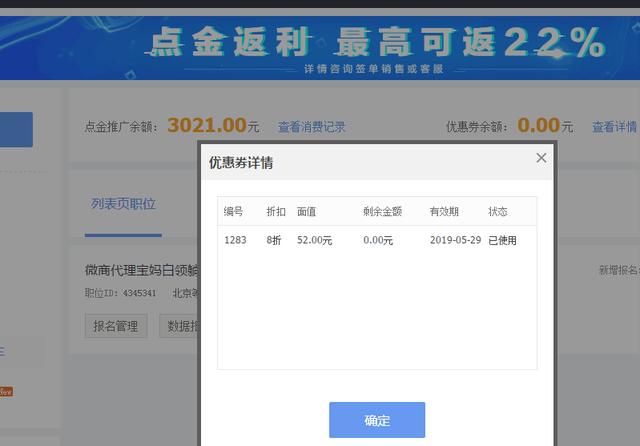Image resolution: width=640 pixels, height=446 pixels.
Task: Click the 剩余金额 column header
Action: tap(382, 212)
